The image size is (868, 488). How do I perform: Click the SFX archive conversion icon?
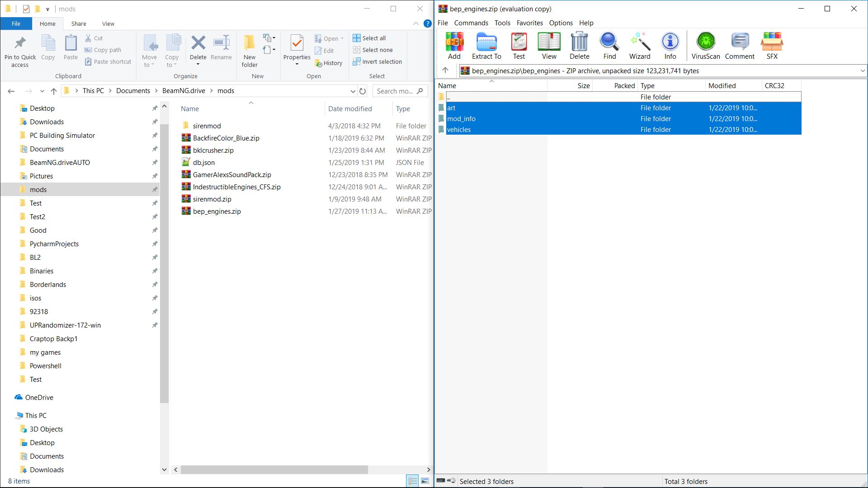coord(772,46)
